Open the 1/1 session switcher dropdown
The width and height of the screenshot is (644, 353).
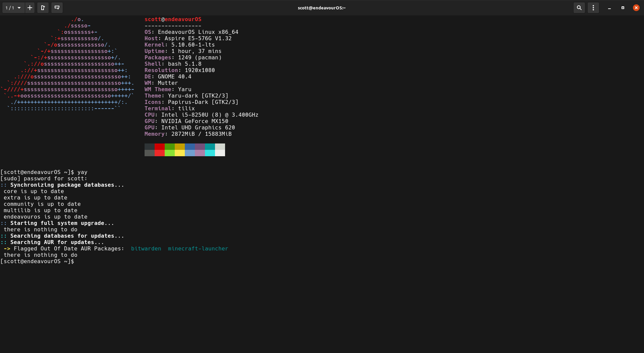[x=13, y=8]
